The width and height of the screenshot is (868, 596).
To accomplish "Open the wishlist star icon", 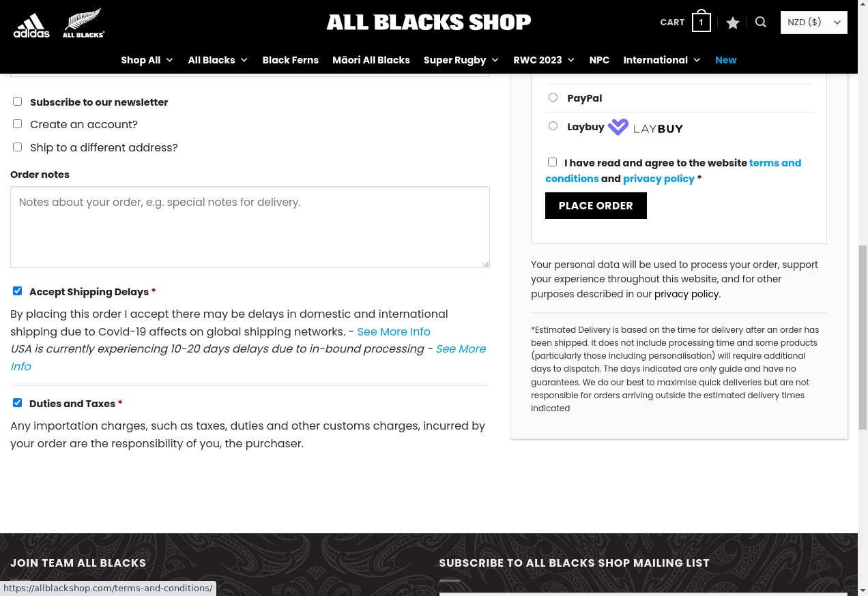I will pos(733,23).
